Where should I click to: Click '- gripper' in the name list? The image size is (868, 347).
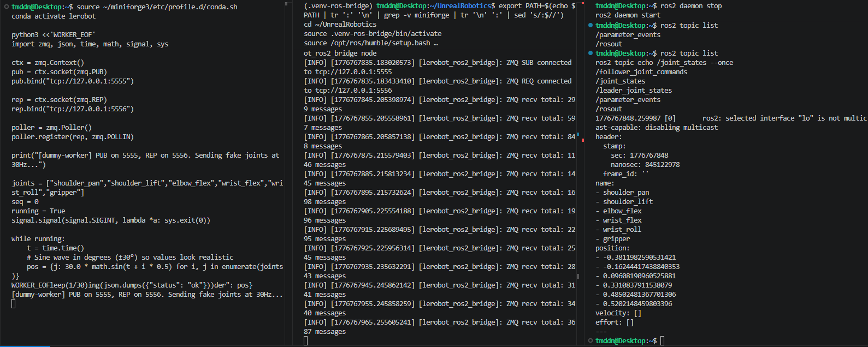pos(613,238)
